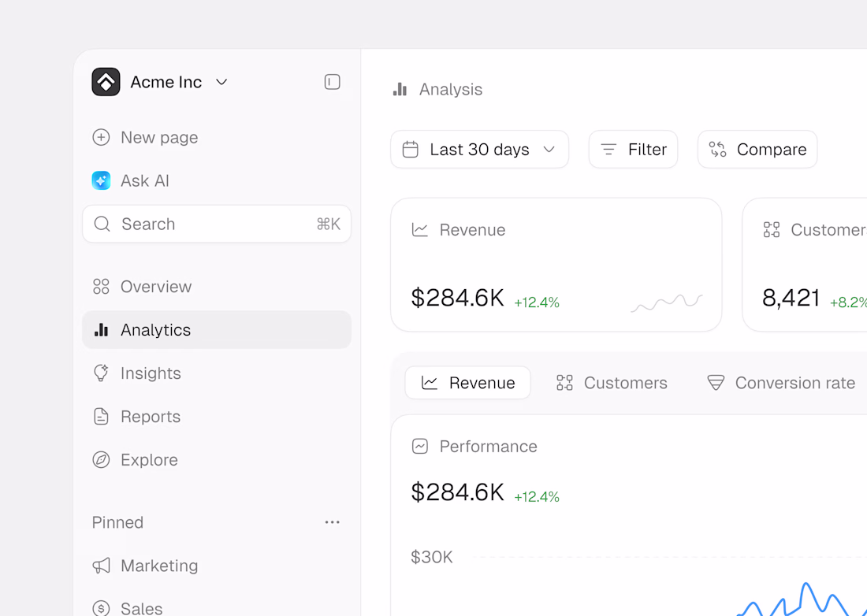Screen dimensions: 867x616
Task: Click the Revenue tab chart icon
Action: coord(430,382)
